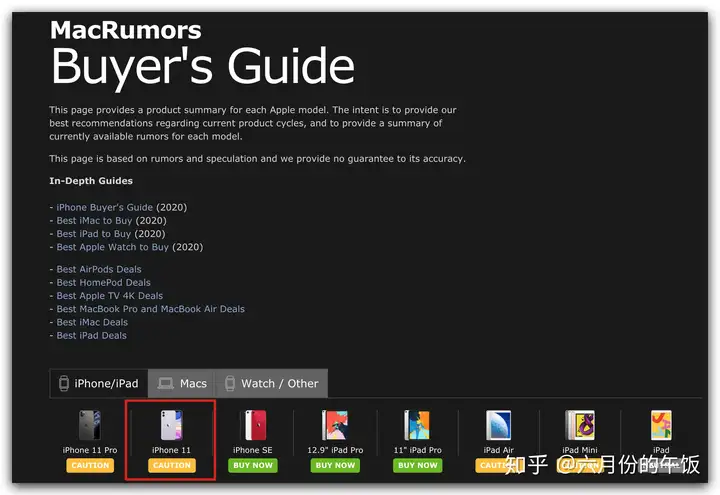The width and height of the screenshot is (720, 495).
Task: Open Best Apple Watch to Buy link
Action: click(x=112, y=247)
